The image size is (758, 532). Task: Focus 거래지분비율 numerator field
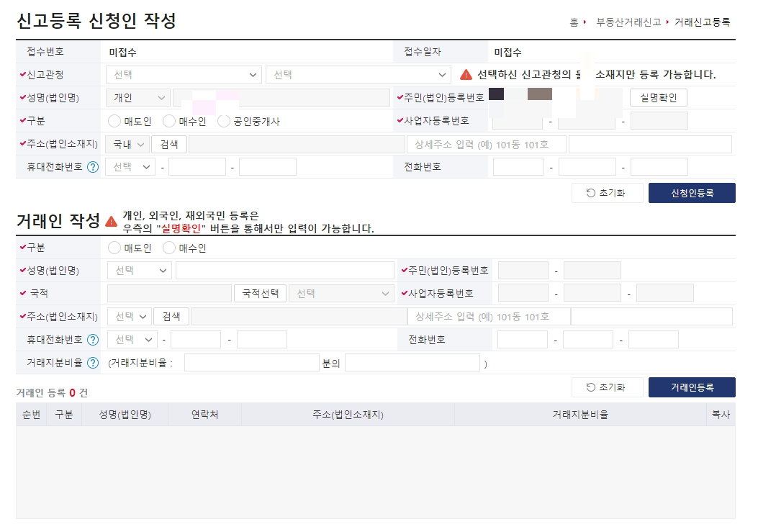coord(251,363)
